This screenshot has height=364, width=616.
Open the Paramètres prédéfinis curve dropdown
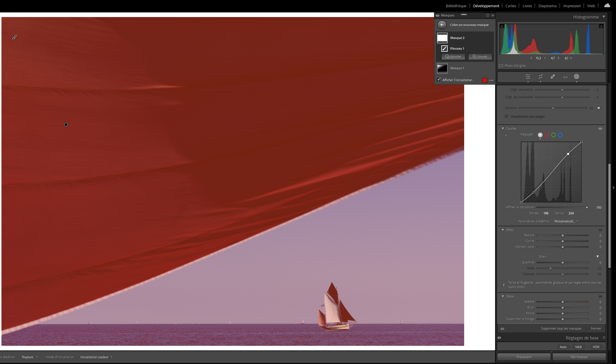566,221
